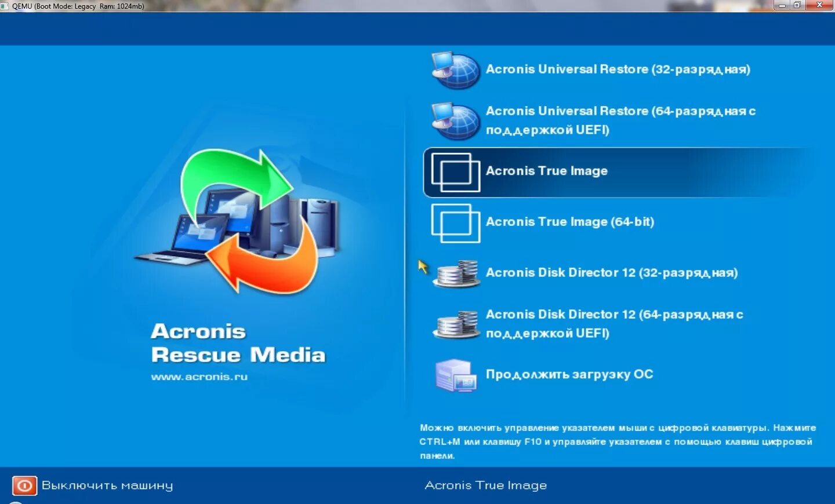The width and height of the screenshot is (835, 504).
Task: Open Acronis Disk Director 12 64-разрядная UEFI
Action: 615,324
